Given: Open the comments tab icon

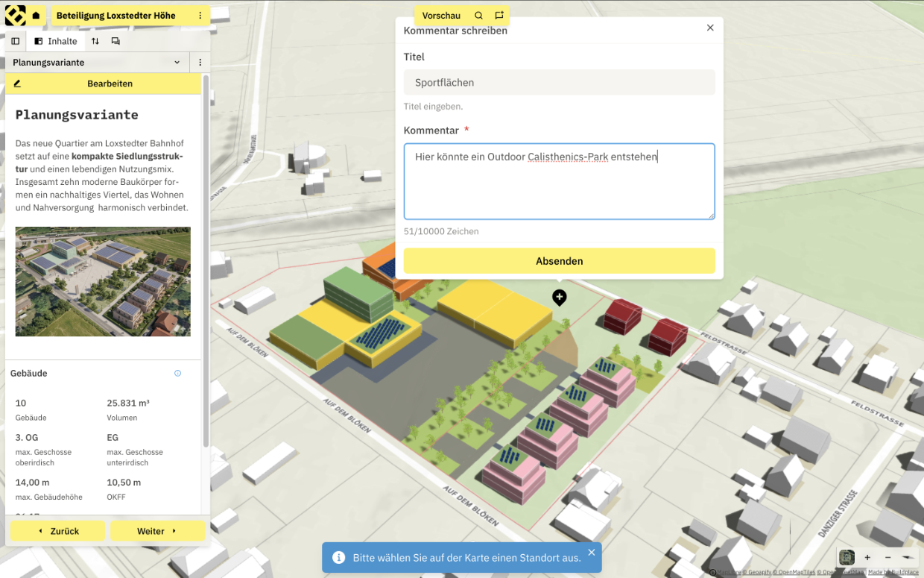Looking at the screenshot, I should (x=115, y=41).
